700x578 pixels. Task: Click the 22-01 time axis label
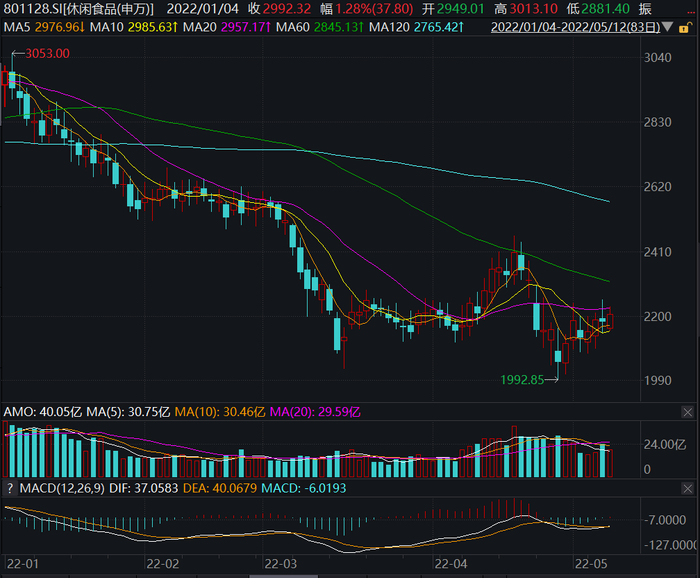(x=23, y=564)
